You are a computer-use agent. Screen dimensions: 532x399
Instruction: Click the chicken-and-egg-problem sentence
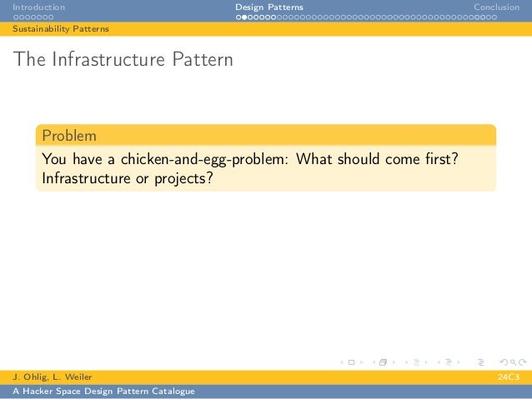pyautogui.click(x=250, y=159)
